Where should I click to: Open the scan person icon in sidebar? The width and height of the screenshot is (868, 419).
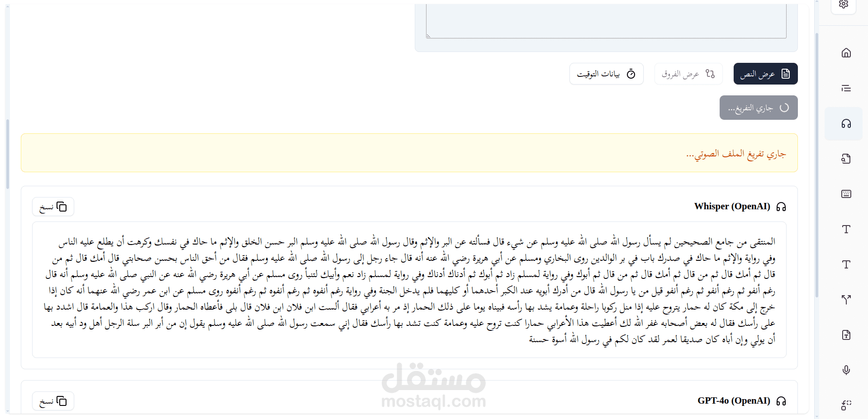click(846, 405)
